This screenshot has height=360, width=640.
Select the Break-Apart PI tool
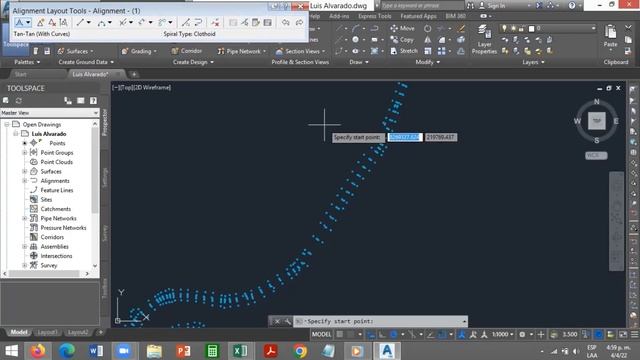(63, 22)
